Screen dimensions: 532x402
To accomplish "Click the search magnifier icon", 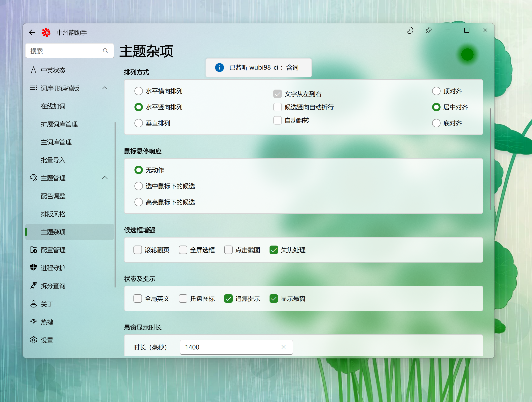I will coord(105,51).
